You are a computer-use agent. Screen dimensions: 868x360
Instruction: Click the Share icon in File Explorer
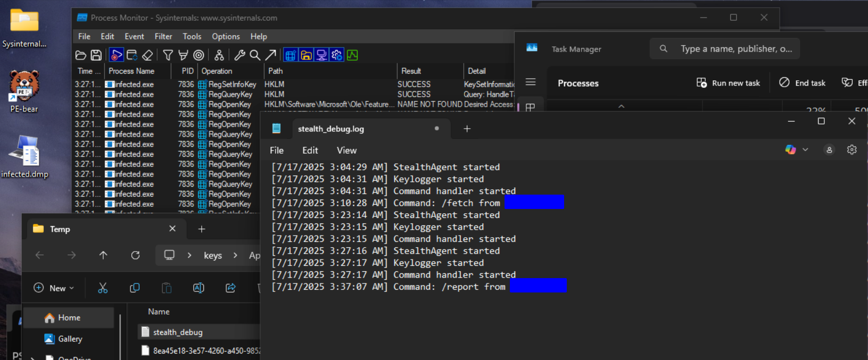[230, 288]
